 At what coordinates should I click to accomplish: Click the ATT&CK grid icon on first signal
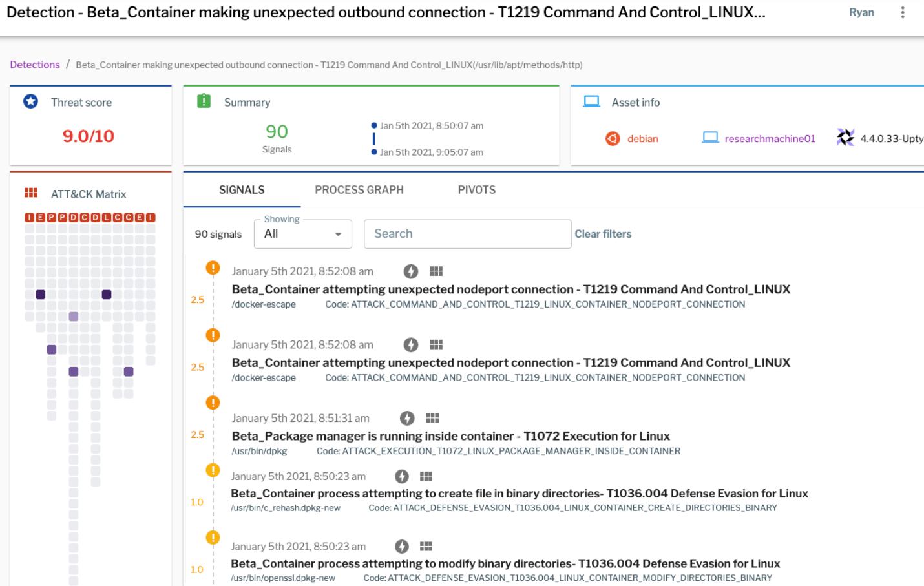tap(436, 271)
